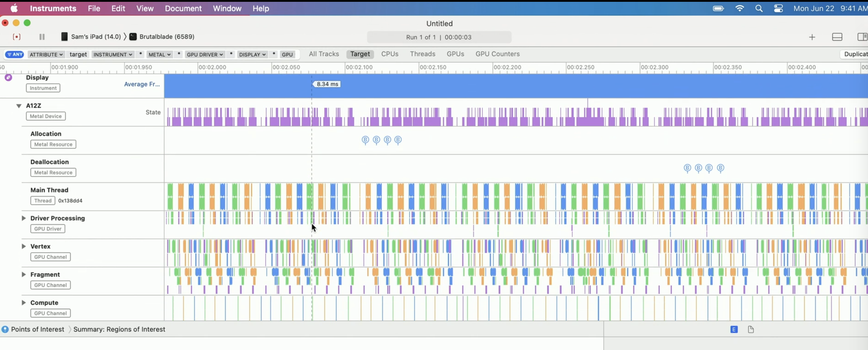This screenshot has height=350, width=868.
Task: Click the Display Instrument tag
Action: tap(43, 88)
